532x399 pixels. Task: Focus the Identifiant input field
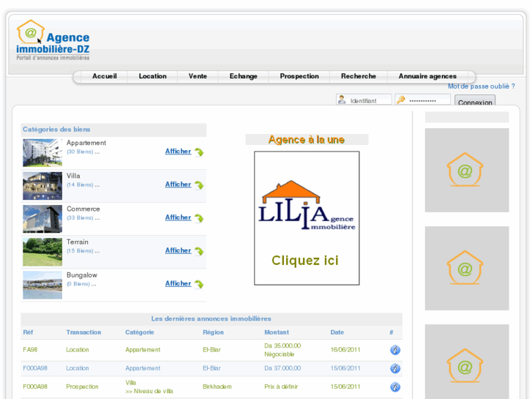coord(364,100)
